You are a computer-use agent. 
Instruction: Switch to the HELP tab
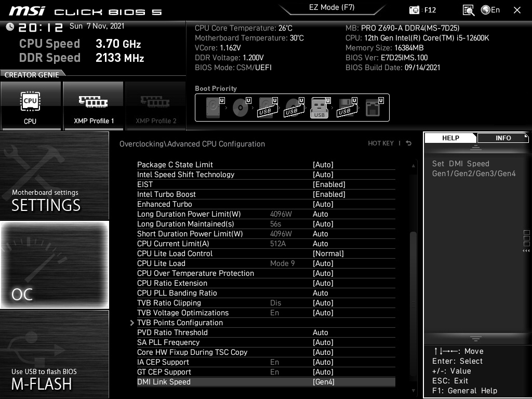(x=450, y=138)
